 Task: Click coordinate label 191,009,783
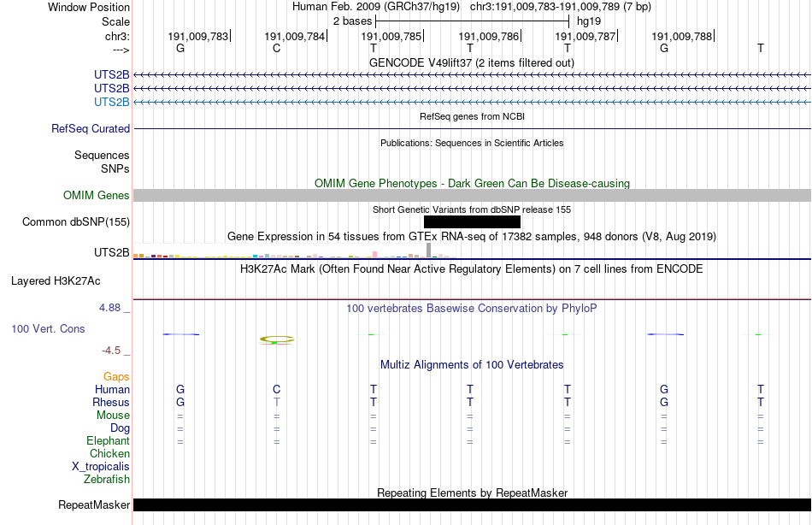pyautogui.click(x=197, y=36)
